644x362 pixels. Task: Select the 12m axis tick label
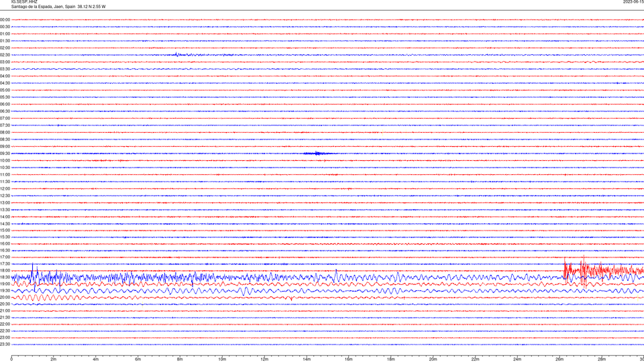coord(264,359)
